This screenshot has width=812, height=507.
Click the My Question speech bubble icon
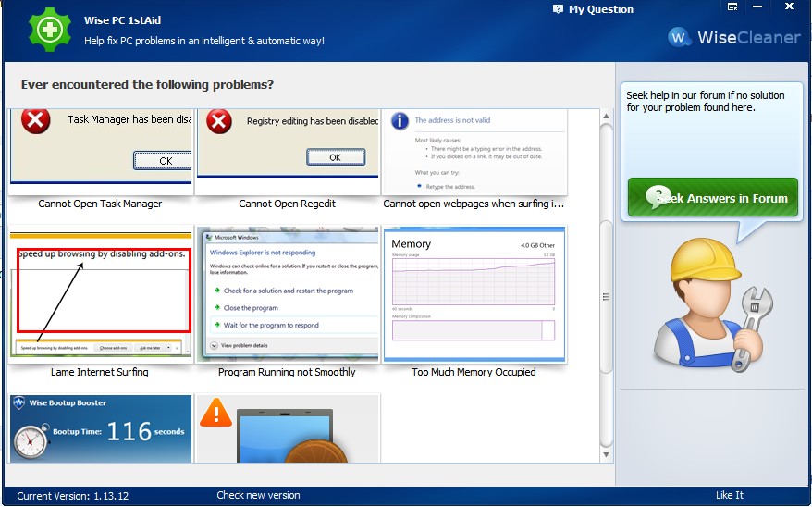[x=558, y=9]
